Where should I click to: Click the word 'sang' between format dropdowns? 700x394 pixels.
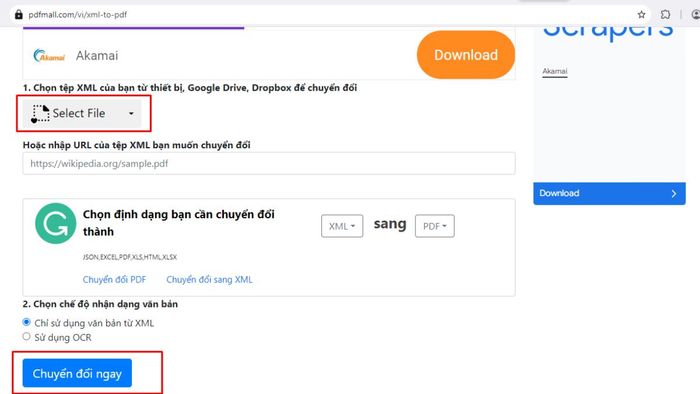(x=390, y=224)
